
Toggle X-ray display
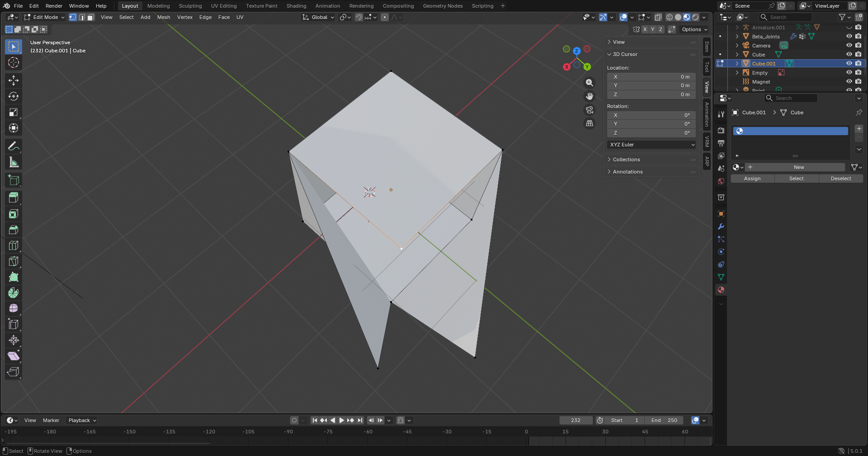point(658,17)
